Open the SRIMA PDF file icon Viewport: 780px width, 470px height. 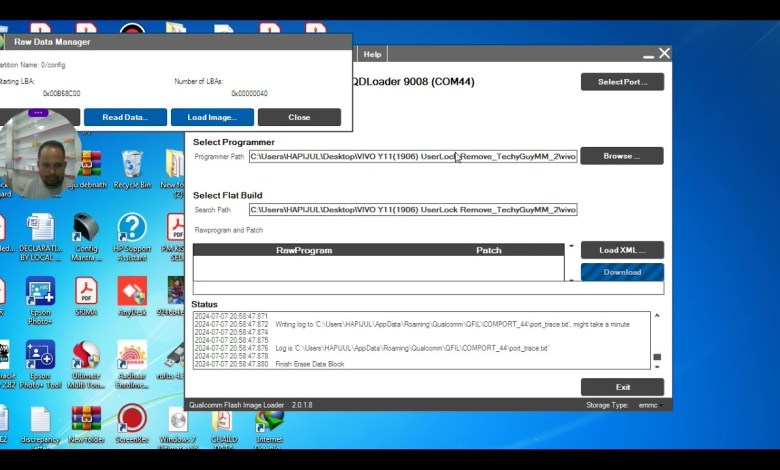click(x=86, y=292)
